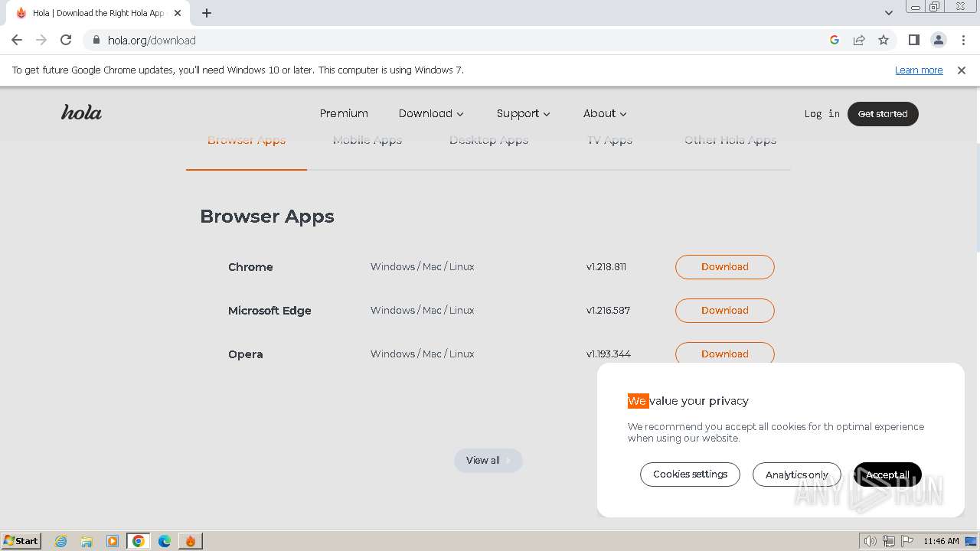980x551 pixels.
Task: Click the browser back arrow
Action: pyautogui.click(x=17, y=40)
